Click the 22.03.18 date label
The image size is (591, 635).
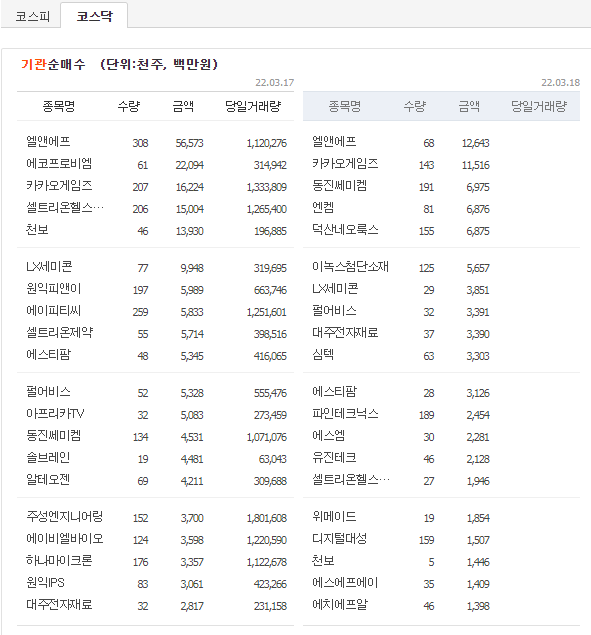(561, 83)
